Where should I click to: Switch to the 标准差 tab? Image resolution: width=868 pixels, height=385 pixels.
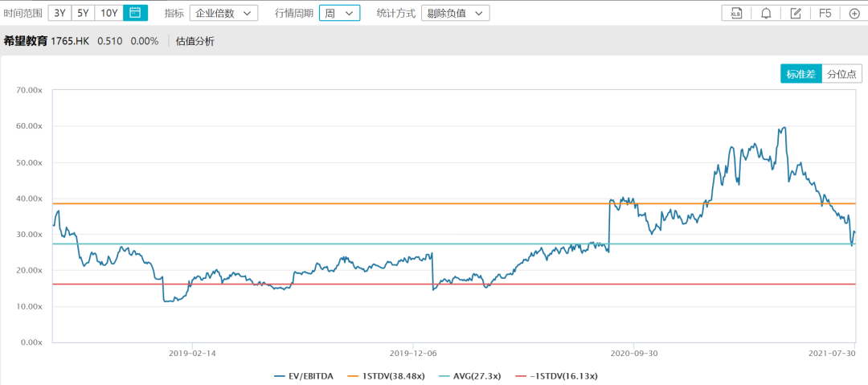801,74
